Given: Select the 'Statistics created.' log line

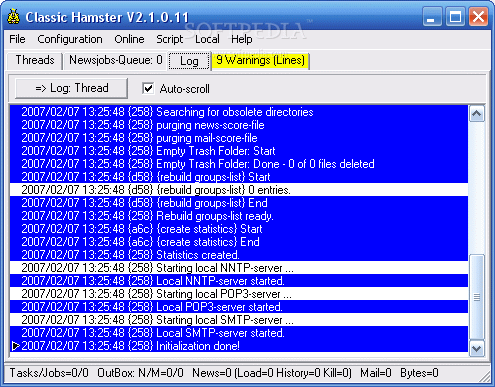Looking at the screenshot, I should tap(239, 255).
